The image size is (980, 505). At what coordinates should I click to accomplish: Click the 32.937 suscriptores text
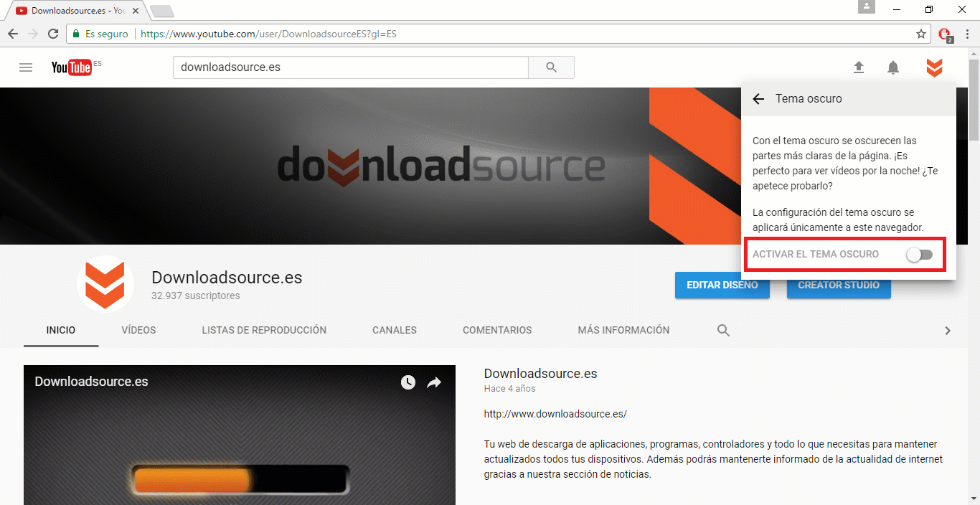195,296
